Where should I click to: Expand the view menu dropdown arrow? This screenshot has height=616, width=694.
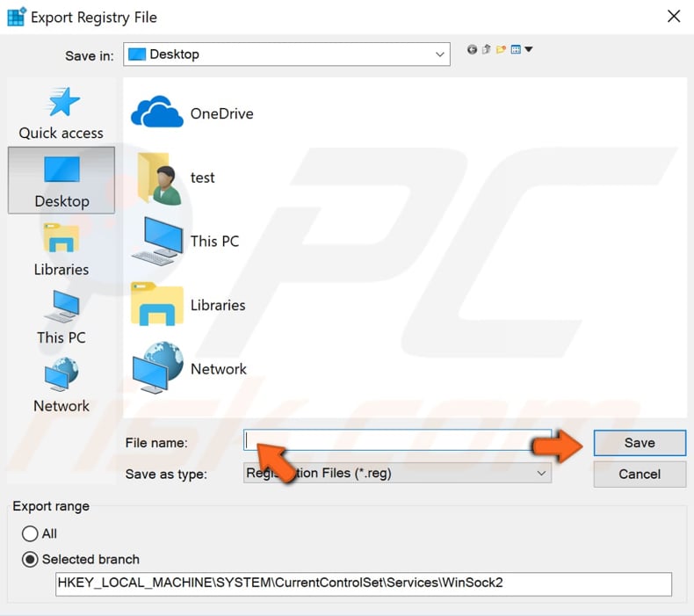pyautogui.click(x=529, y=49)
